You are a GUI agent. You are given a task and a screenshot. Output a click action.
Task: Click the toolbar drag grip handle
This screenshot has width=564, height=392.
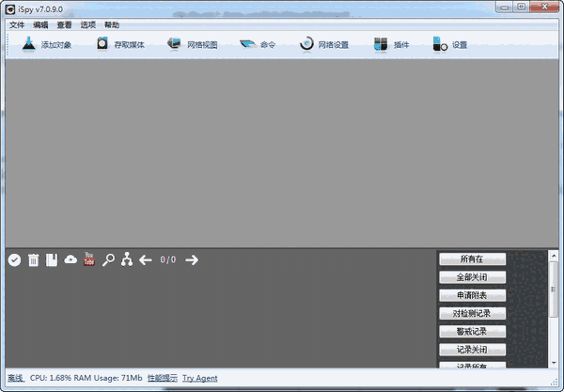(x=8, y=45)
